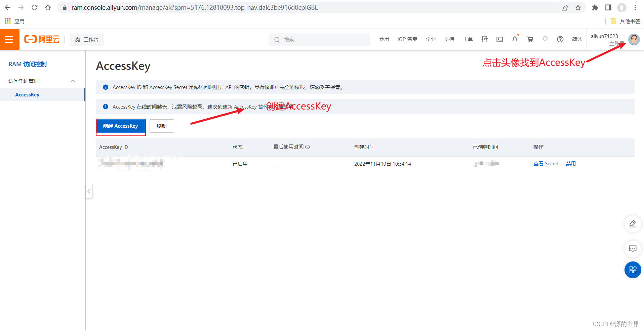644x330 pixels.
Task: Click the 已启用 status cell
Action: (x=240, y=164)
